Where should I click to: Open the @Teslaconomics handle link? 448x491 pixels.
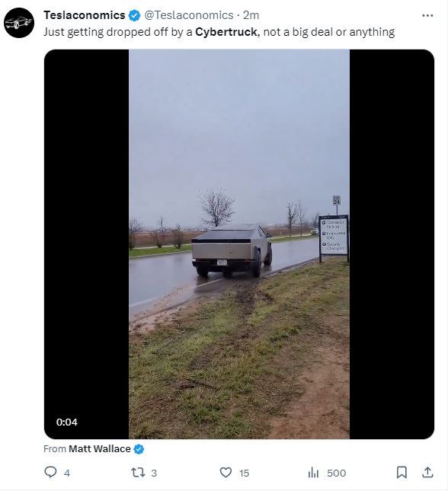coord(189,15)
